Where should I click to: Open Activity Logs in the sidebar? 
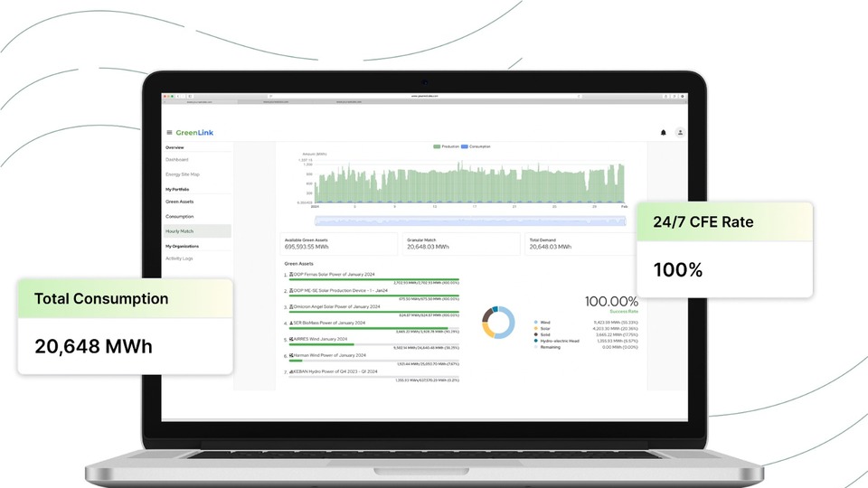(179, 258)
